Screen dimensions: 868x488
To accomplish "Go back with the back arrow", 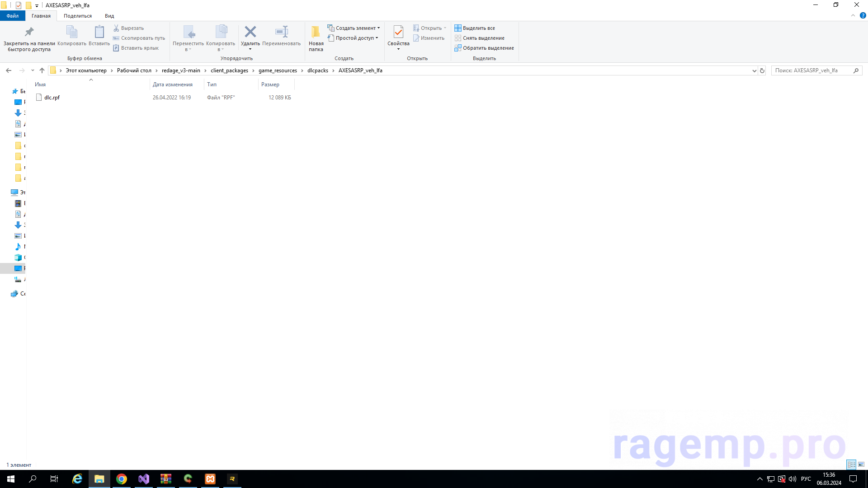I will click(x=9, y=70).
